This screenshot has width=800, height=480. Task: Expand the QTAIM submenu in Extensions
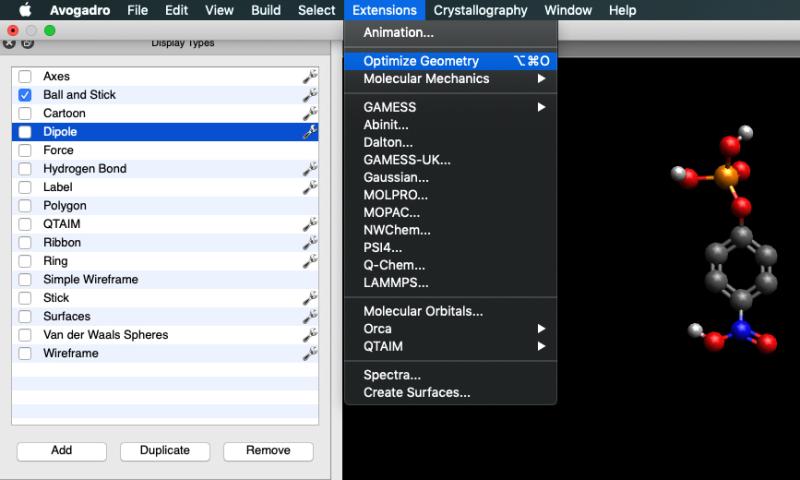point(451,346)
